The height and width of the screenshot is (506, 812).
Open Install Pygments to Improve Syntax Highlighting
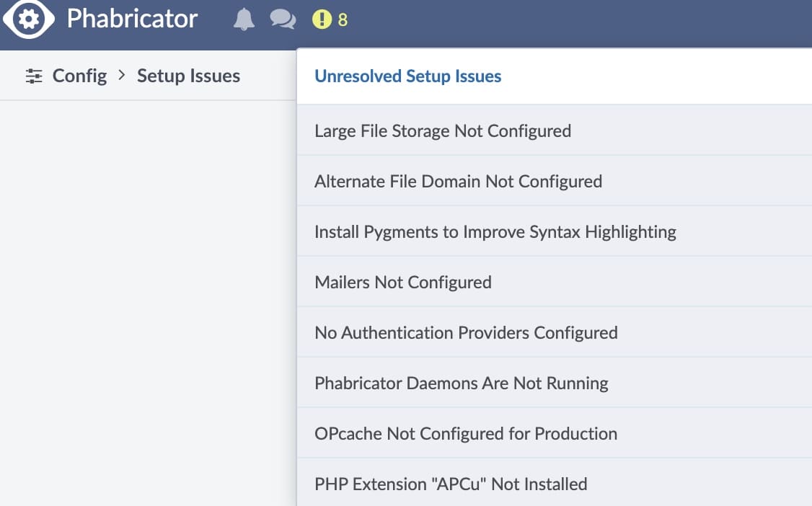click(x=495, y=231)
